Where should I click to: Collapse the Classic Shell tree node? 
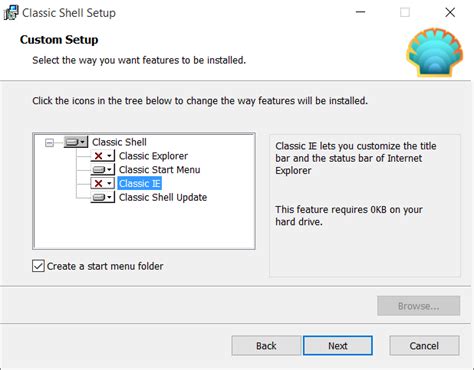(x=49, y=143)
